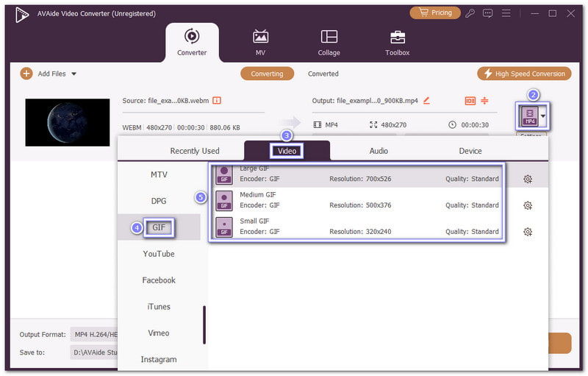588x376 pixels.
Task: Show the Converted list
Action: 323,74
